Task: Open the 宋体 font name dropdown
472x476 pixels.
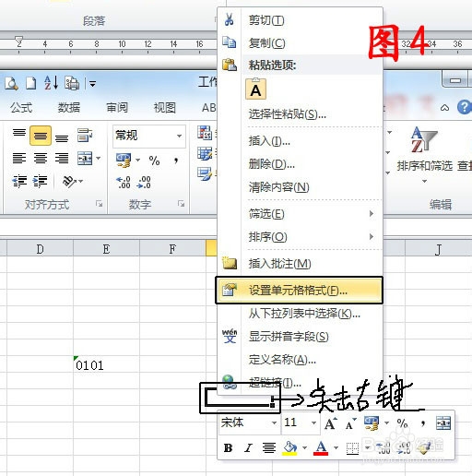Action: [x=274, y=423]
